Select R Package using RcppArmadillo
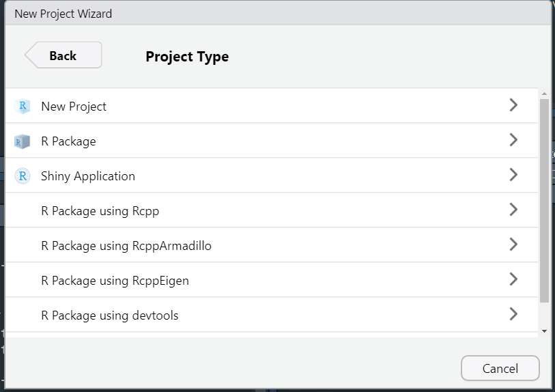Image resolution: width=555 pixels, height=392 pixels. [126, 245]
